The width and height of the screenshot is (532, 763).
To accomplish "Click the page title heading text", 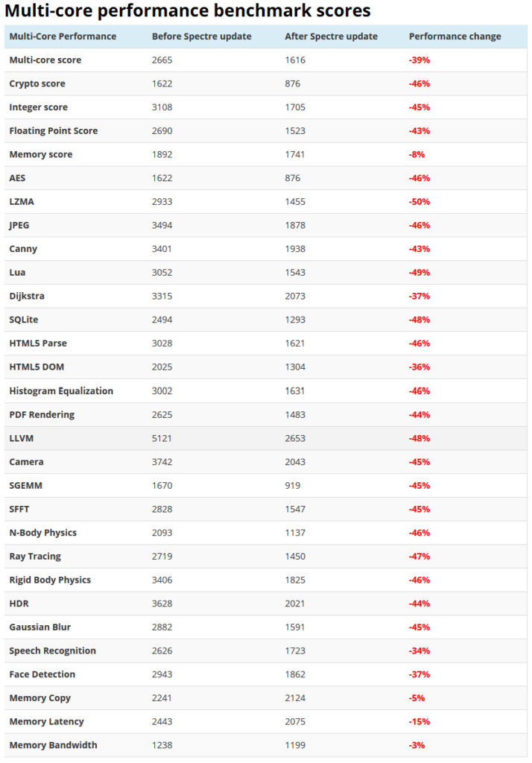I will coord(188,10).
